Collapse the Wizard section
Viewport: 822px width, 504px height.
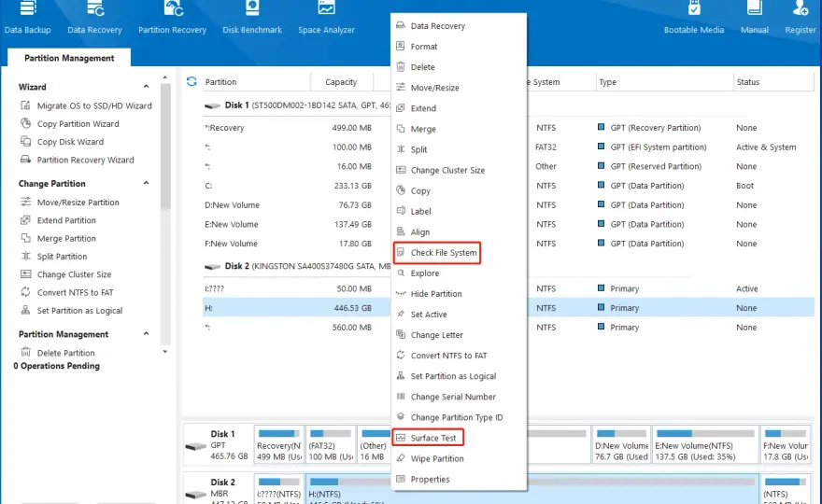coord(147,87)
